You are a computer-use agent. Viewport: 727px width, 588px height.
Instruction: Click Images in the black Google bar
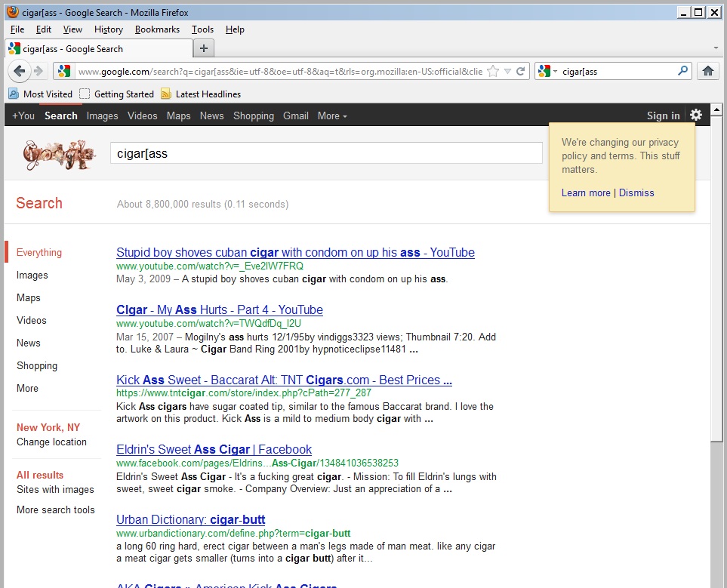click(102, 116)
